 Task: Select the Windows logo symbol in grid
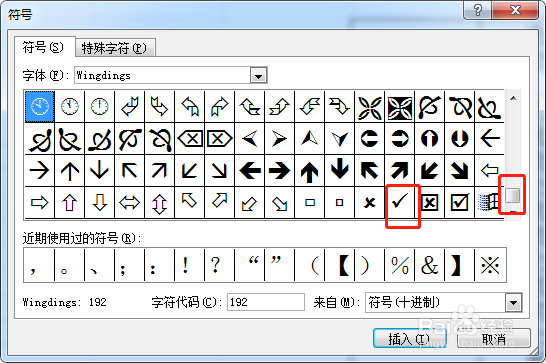pos(489,202)
